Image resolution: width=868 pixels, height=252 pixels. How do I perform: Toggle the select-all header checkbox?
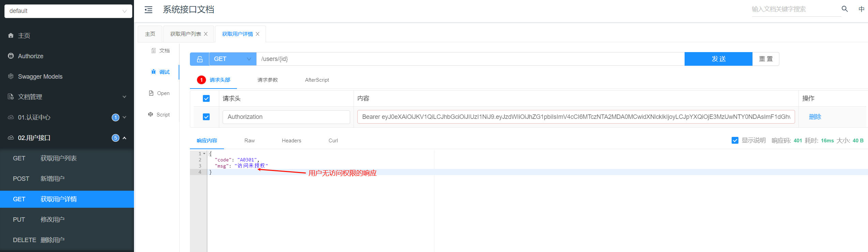point(206,98)
